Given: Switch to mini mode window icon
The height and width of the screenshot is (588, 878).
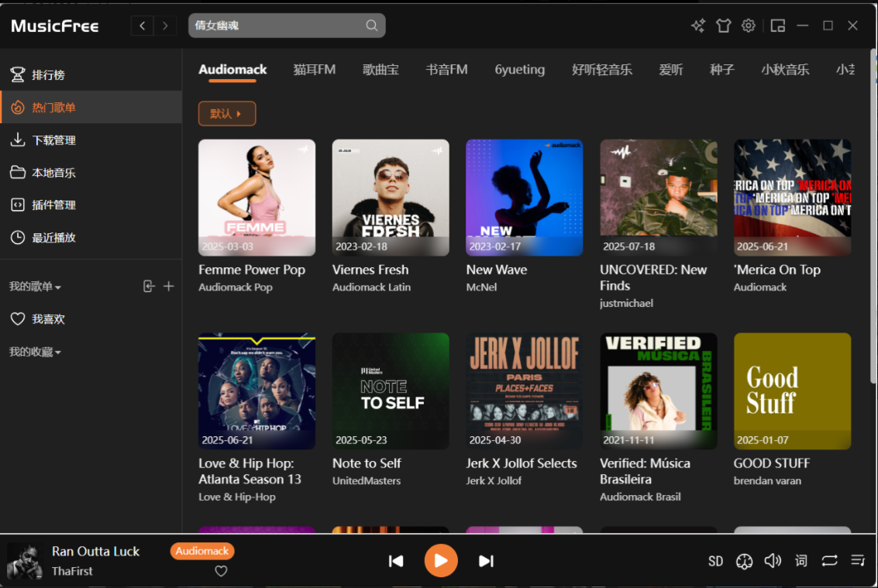Looking at the screenshot, I should (778, 26).
